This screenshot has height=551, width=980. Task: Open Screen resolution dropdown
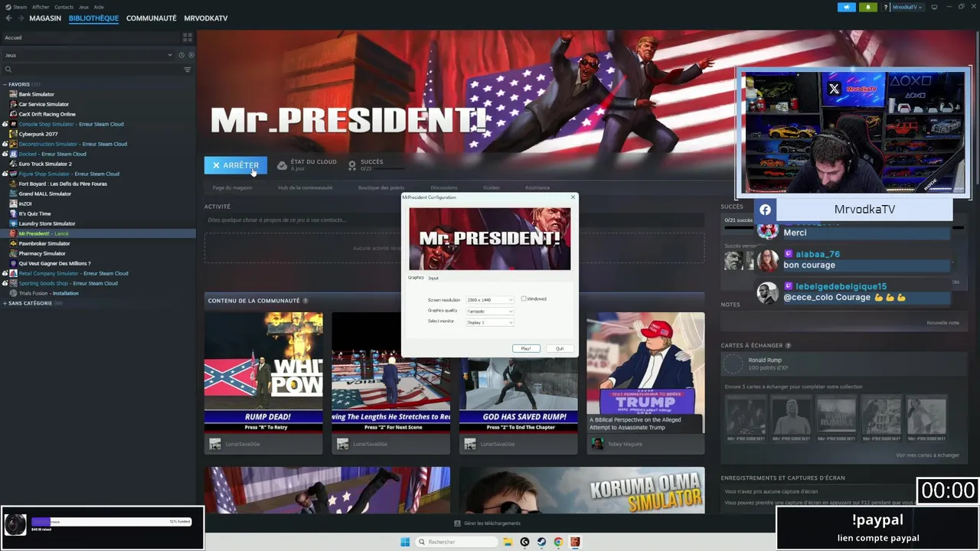point(490,300)
